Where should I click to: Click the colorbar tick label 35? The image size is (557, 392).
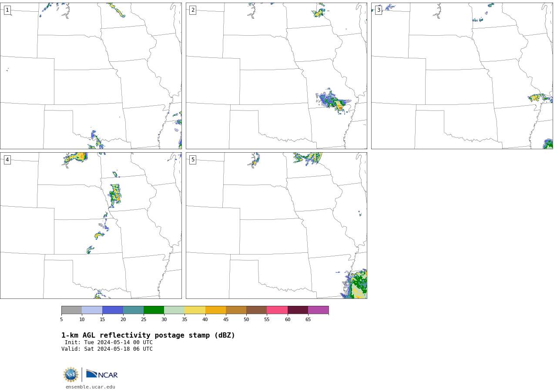coord(185,320)
